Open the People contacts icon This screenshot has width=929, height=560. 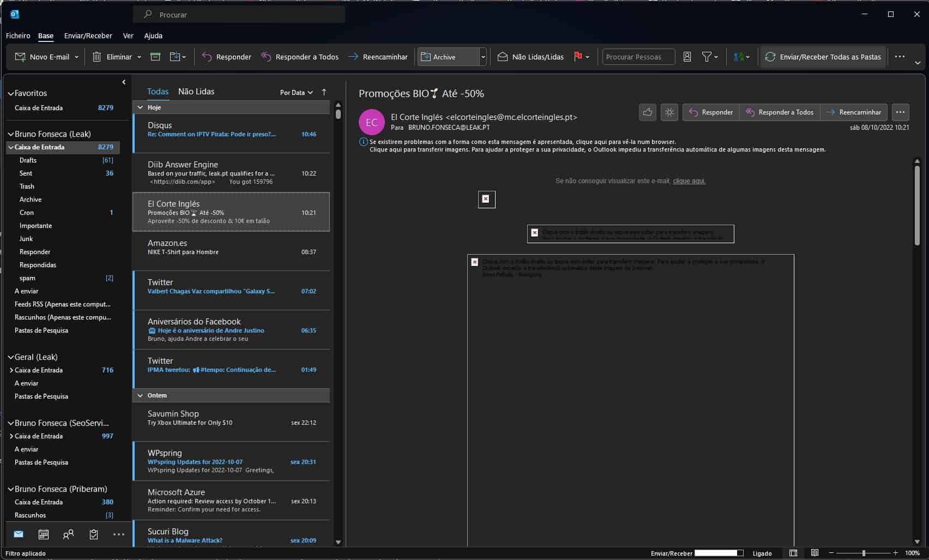(68, 534)
